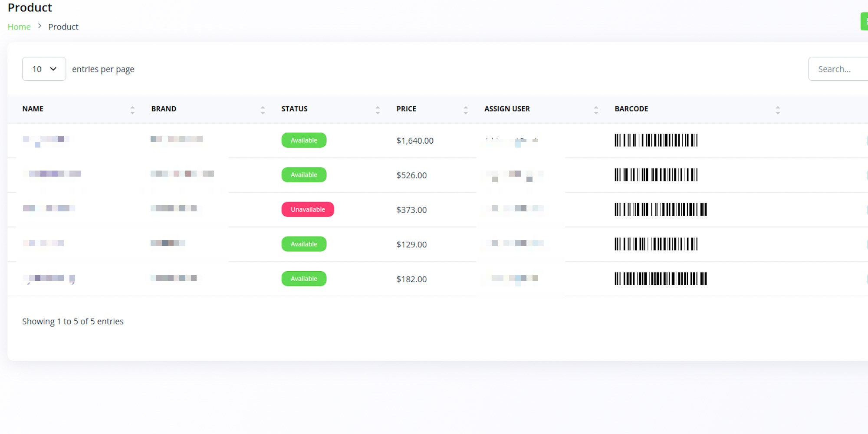Click the barcode in the $129.00 row
Screen dimensions: 868x434
tap(656, 244)
